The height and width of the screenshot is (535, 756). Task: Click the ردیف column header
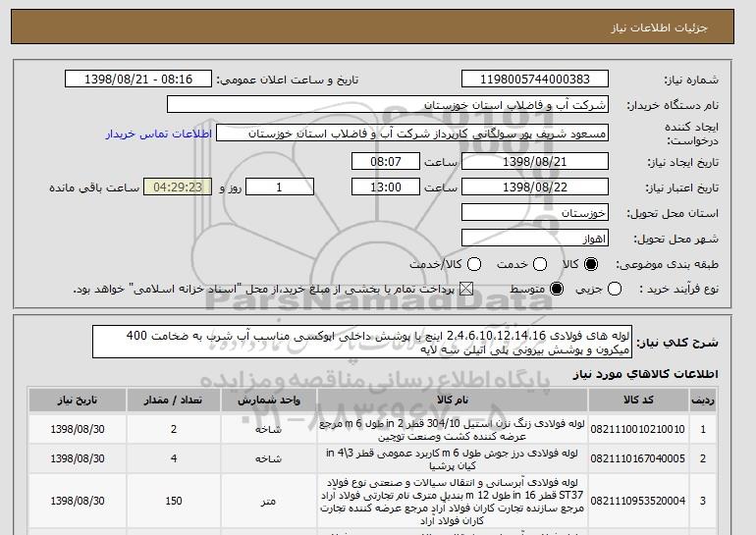(x=703, y=401)
